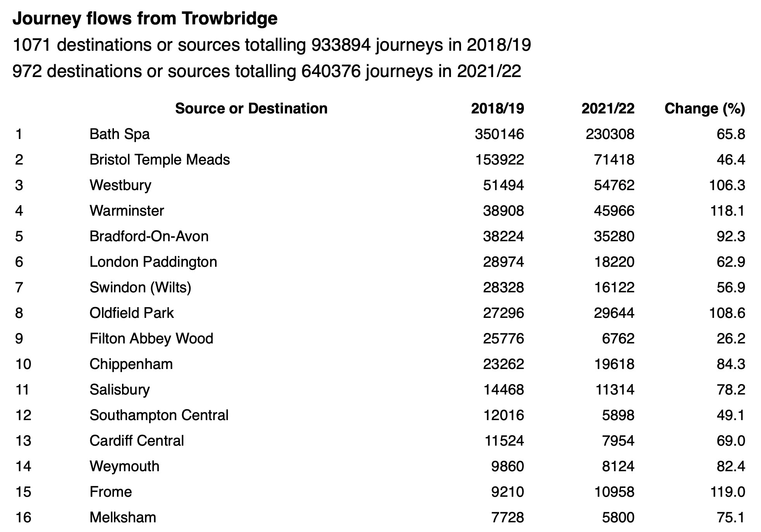Click the 'Journey flows from Trowbridge' heading
The height and width of the screenshot is (532, 761).
pos(145,18)
